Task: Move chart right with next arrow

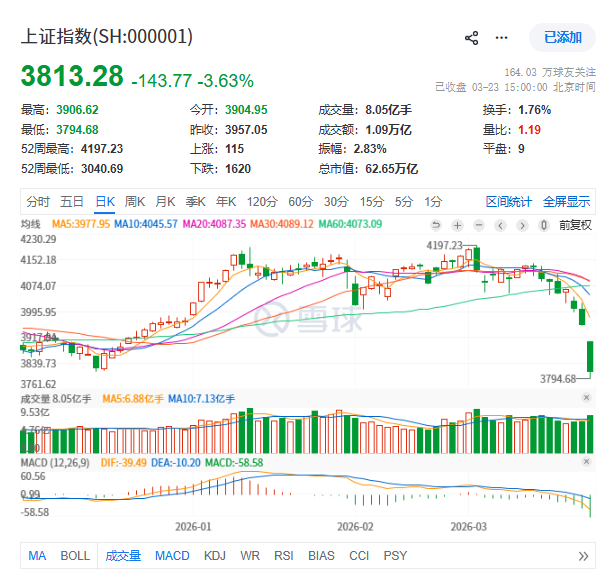Action: (x=522, y=225)
